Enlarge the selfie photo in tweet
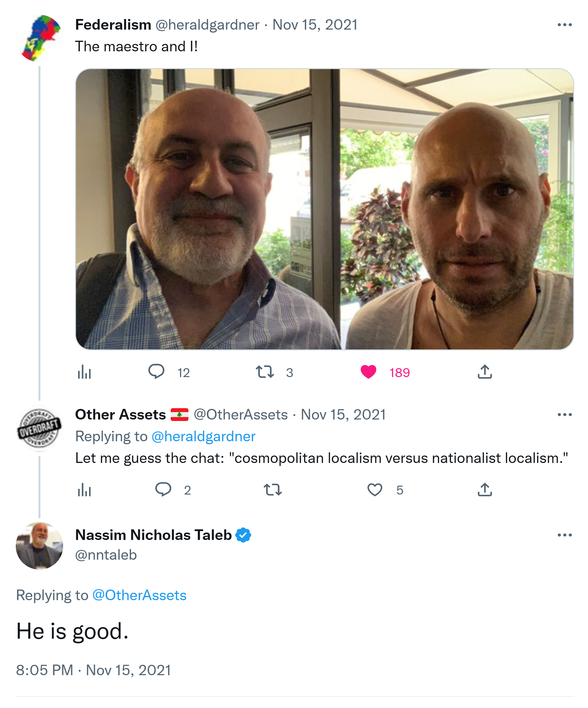The image size is (588, 708). click(x=324, y=209)
